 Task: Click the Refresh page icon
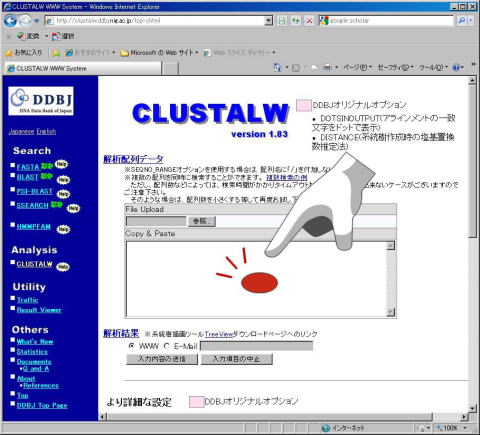pos(295,21)
